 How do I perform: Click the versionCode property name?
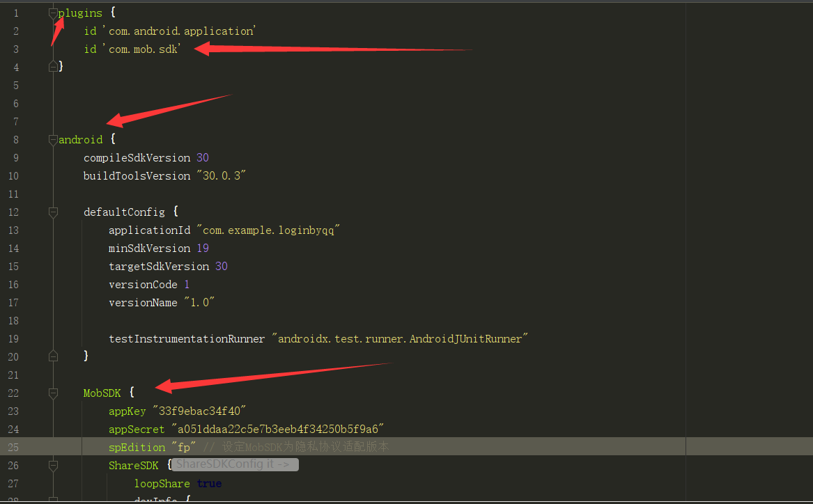(143, 285)
